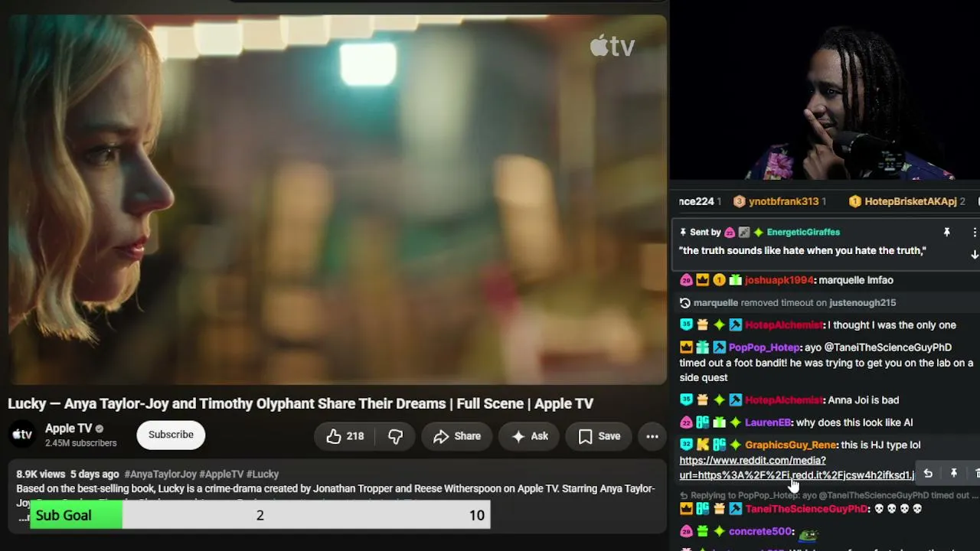Click the crown badge beside TaneiTheScienceGuyPhD
980x551 pixels.
(x=686, y=509)
